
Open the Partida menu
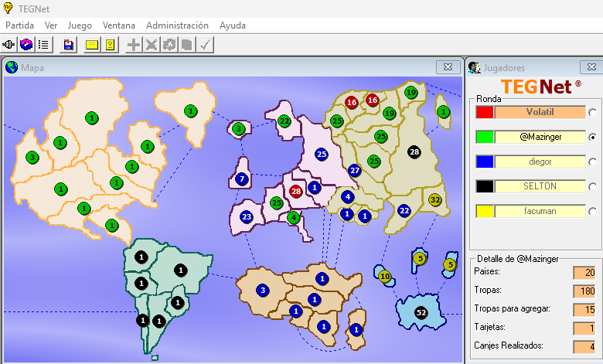[x=20, y=26]
